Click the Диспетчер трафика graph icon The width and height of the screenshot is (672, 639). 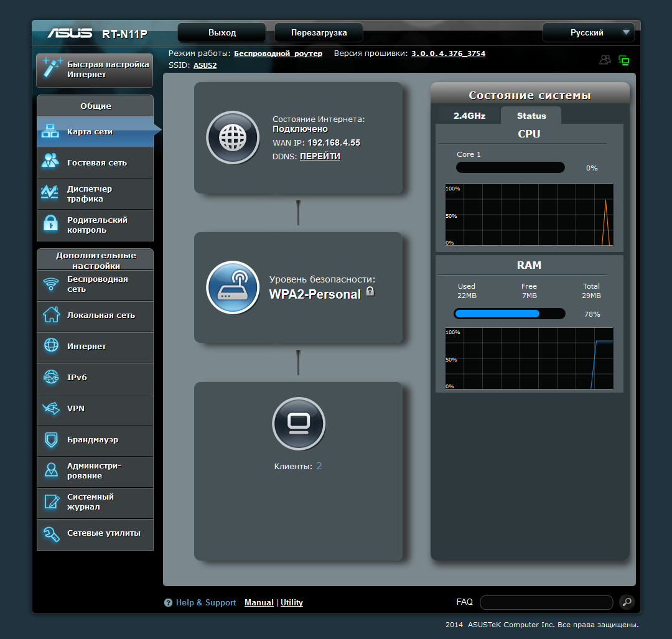tap(50, 193)
